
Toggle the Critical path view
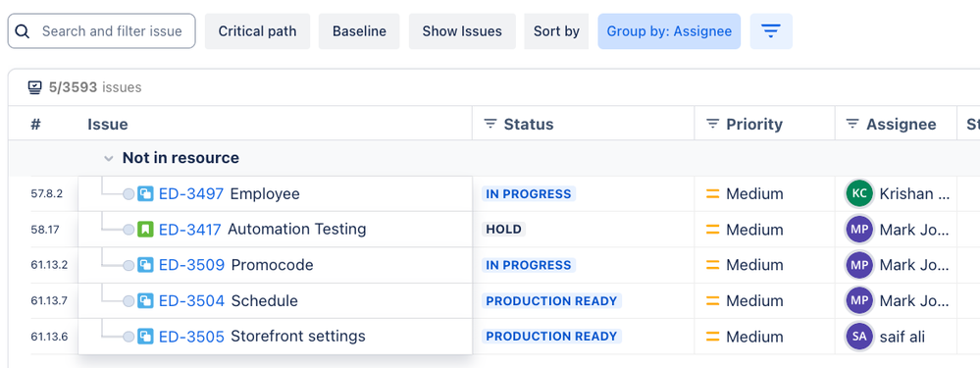coord(257,31)
